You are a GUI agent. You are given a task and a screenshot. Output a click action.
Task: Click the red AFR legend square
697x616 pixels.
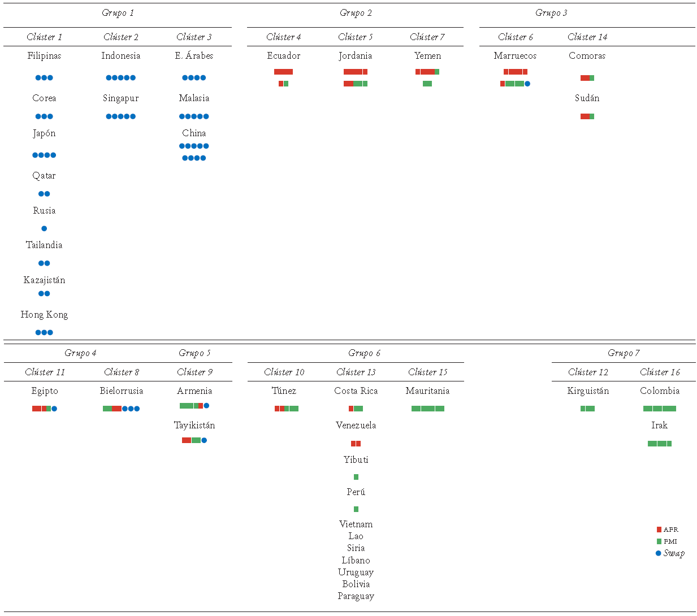(659, 530)
